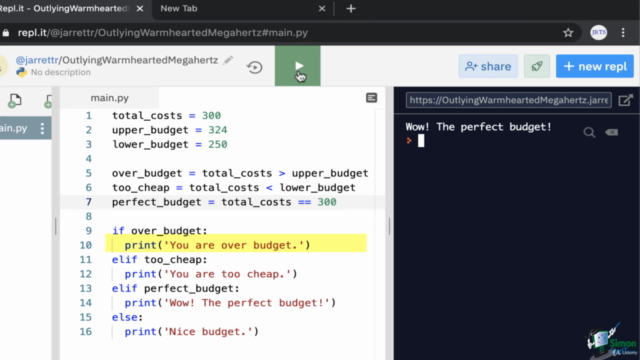This screenshot has height=360, width=640.
Task: Clear the console output
Action: click(x=611, y=132)
